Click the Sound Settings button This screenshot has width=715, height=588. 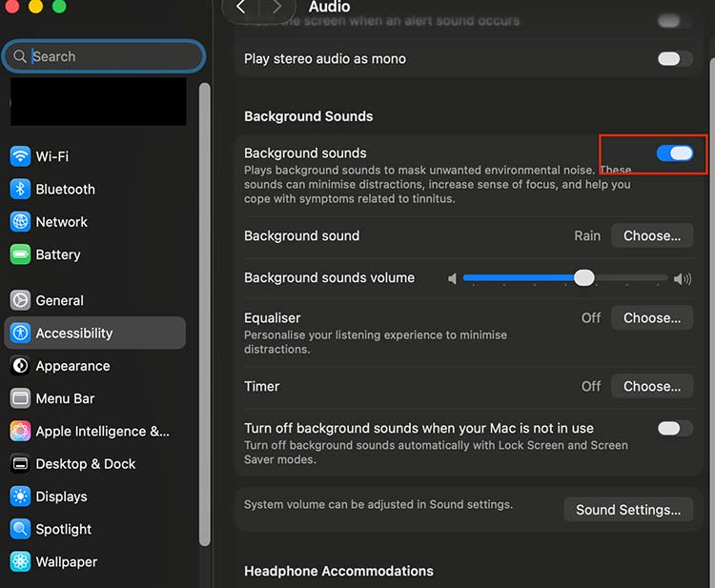pos(627,510)
